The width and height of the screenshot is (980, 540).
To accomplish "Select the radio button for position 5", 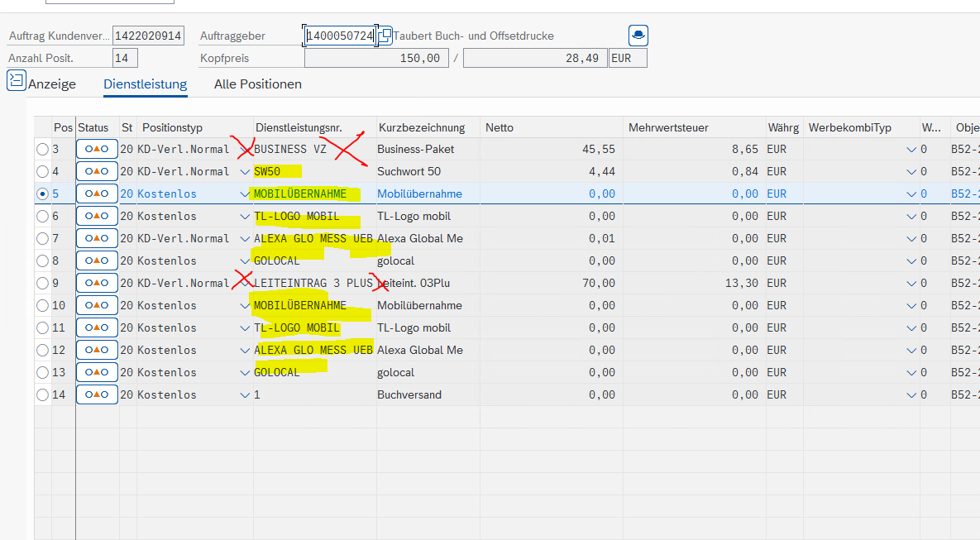I will [x=42, y=194].
